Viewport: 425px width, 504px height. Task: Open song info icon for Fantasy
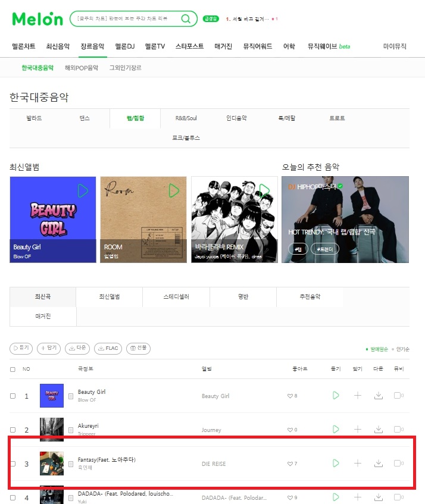pos(71,464)
